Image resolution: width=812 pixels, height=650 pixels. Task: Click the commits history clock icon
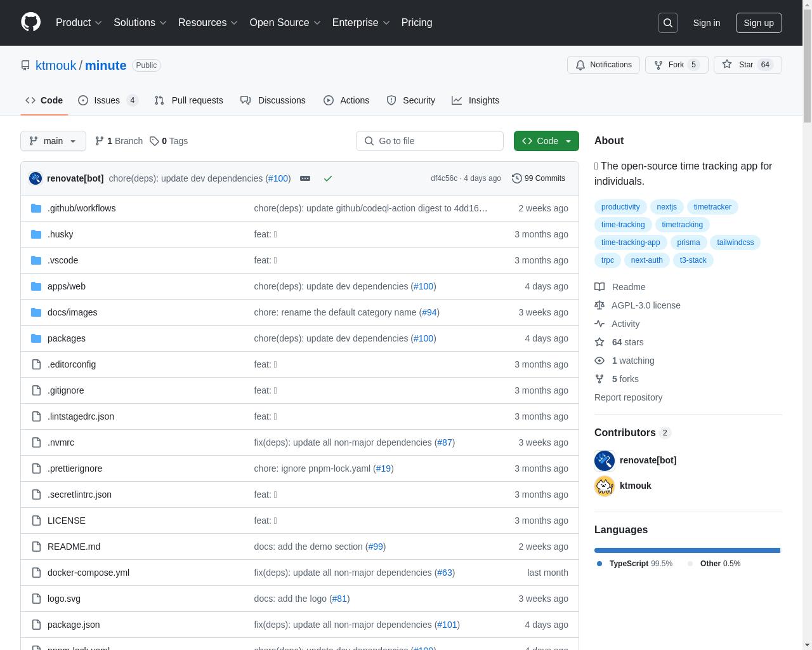(x=517, y=178)
